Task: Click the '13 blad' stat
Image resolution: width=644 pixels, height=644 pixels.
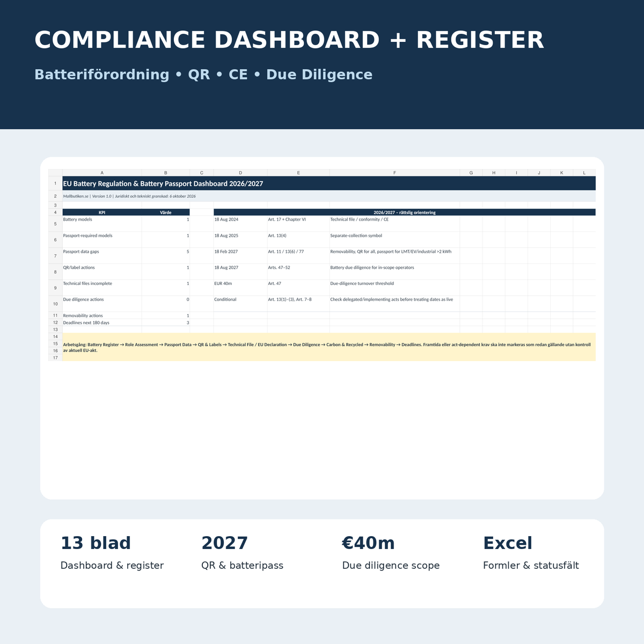Action: 96,543
